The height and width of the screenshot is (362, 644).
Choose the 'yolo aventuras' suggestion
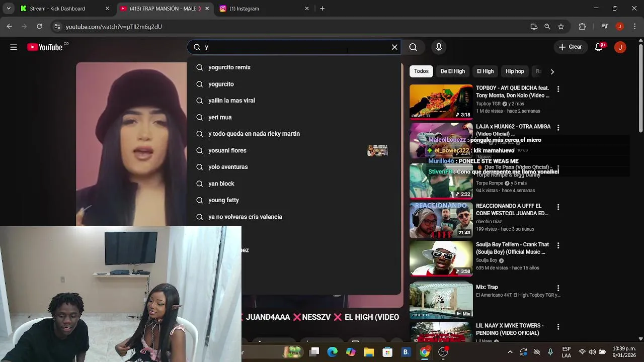[x=294, y=167]
